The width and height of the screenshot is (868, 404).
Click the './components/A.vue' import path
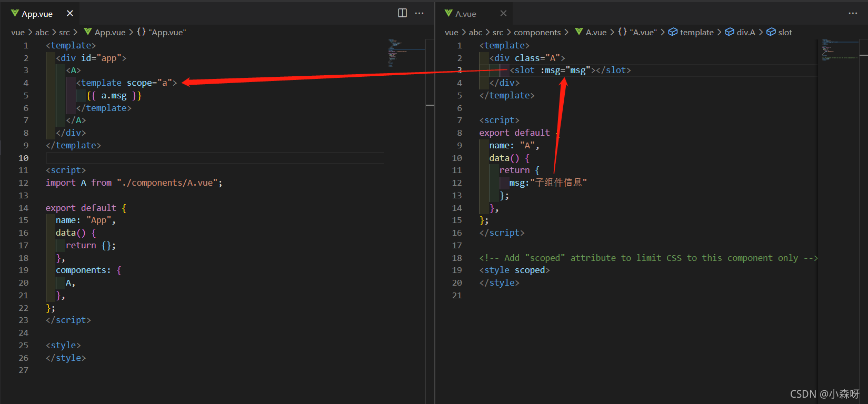(x=167, y=183)
